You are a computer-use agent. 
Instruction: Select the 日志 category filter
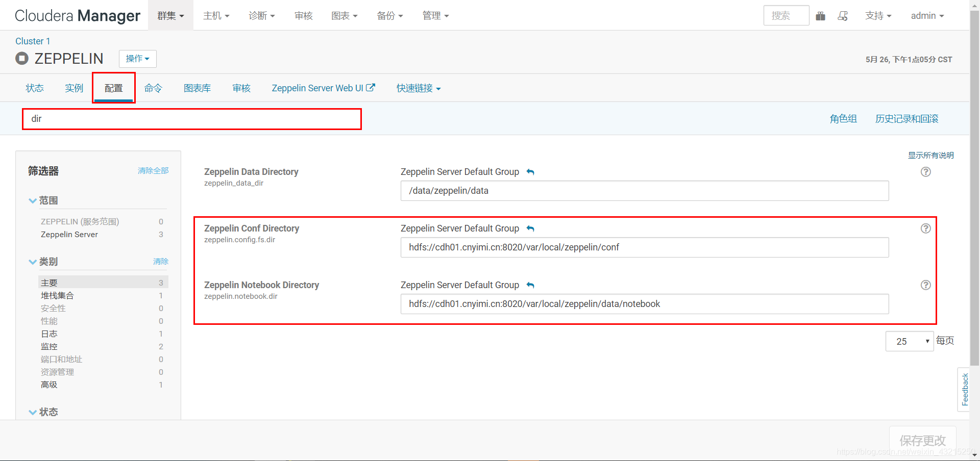[x=102, y=334]
